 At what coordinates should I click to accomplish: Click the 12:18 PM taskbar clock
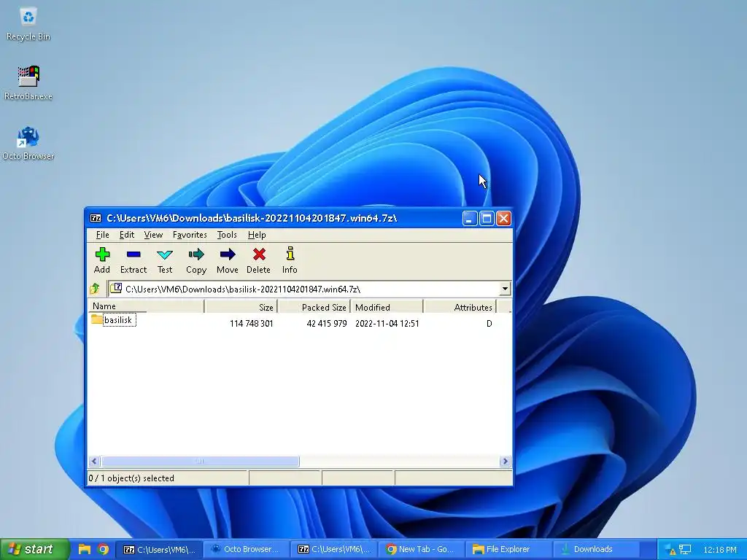tap(719, 550)
